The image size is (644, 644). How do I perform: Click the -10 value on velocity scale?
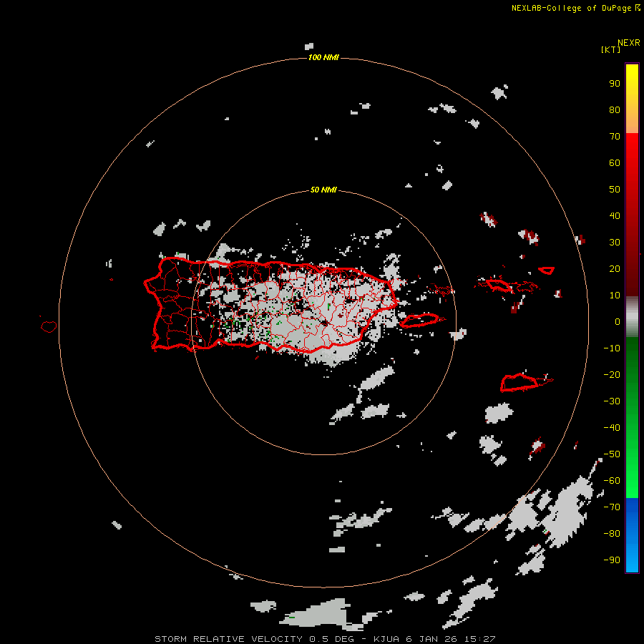click(612, 348)
